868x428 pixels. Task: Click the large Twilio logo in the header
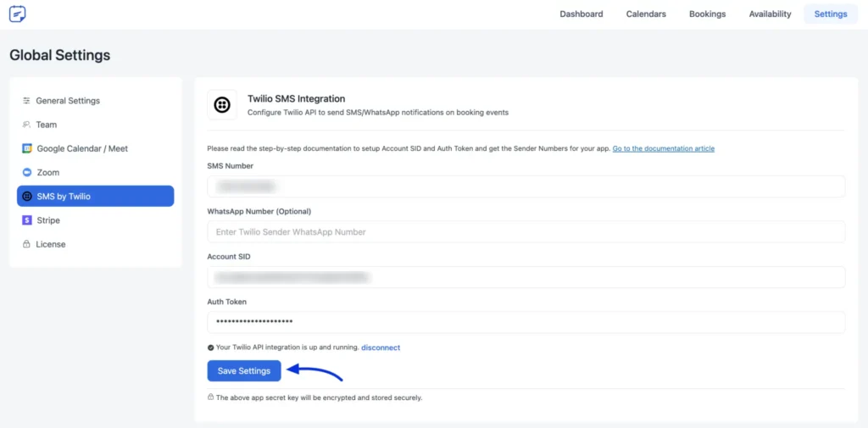[222, 104]
